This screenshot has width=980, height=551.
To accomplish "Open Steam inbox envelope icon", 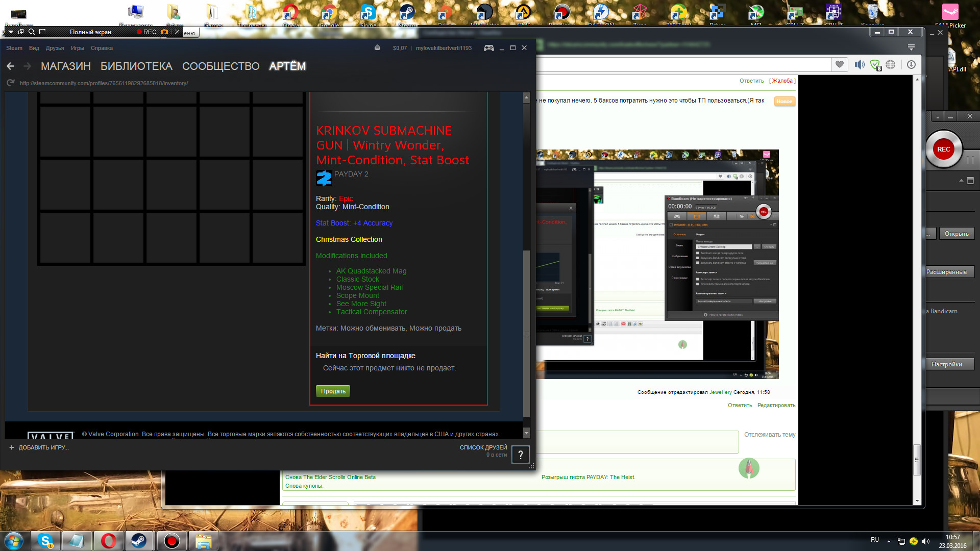I will point(377,48).
